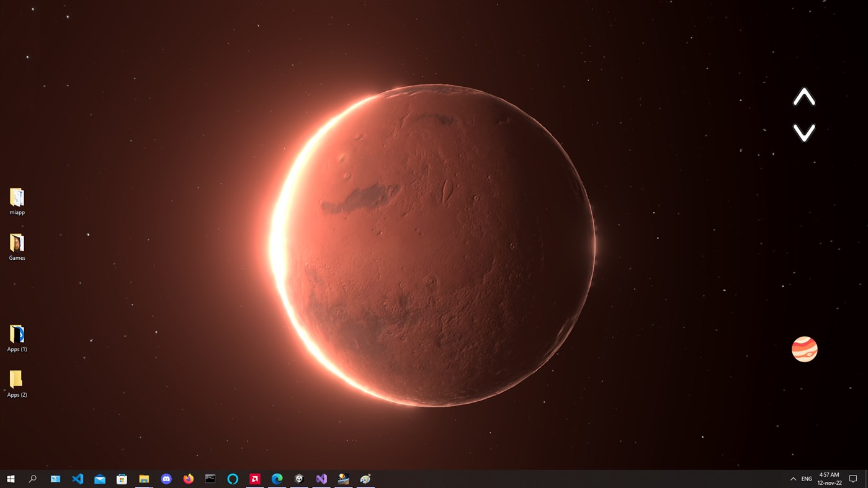Switch to the next planet with the up chevron
Screen dimensions: 868x488
tap(803, 96)
